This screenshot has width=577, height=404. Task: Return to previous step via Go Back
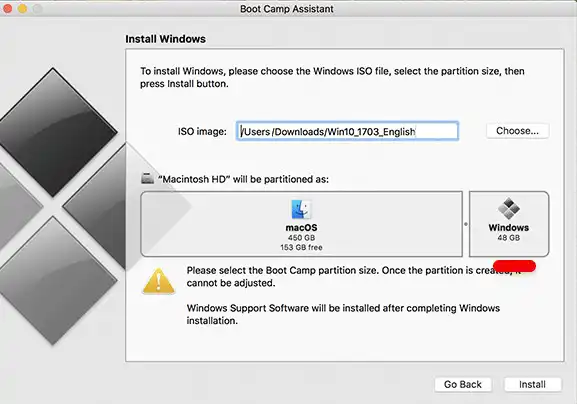[463, 384]
